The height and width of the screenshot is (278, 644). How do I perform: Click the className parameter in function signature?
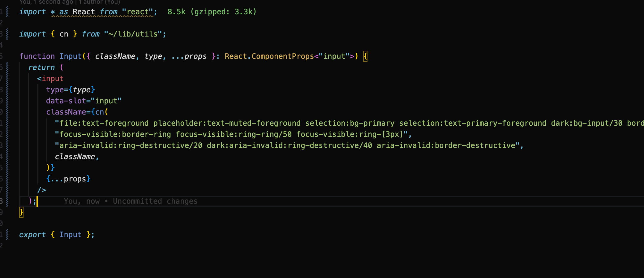coord(115,56)
